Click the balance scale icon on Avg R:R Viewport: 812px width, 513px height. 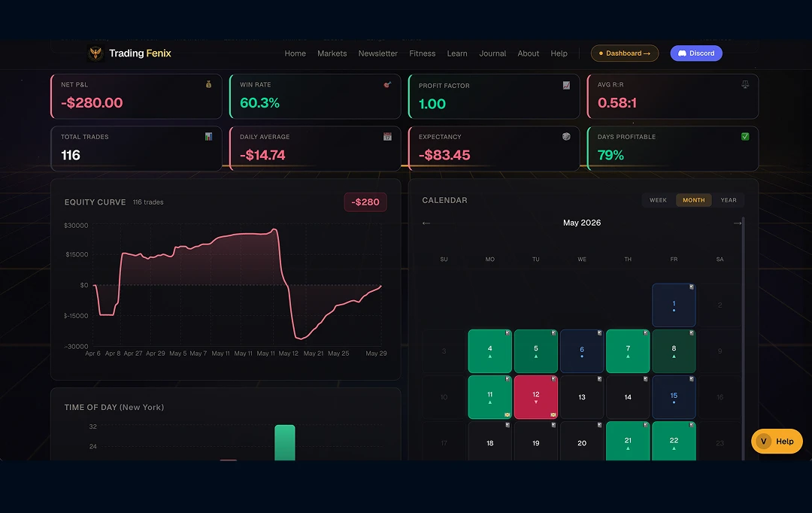click(x=745, y=84)
